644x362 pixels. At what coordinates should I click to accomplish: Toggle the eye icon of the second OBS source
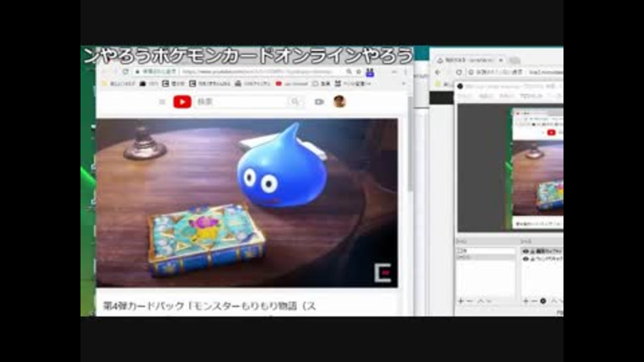click(525, 259)
